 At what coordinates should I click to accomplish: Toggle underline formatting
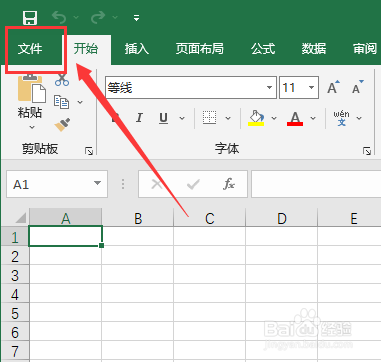[163, 118]
